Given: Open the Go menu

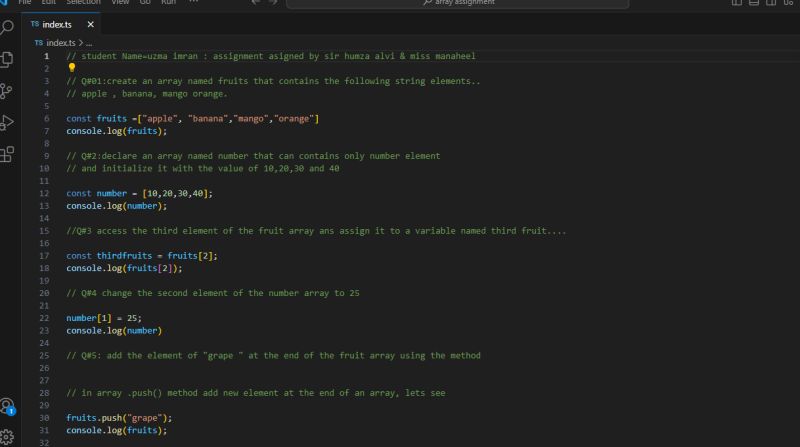Looking at the screenshot, I should click(x=145, y=3).
